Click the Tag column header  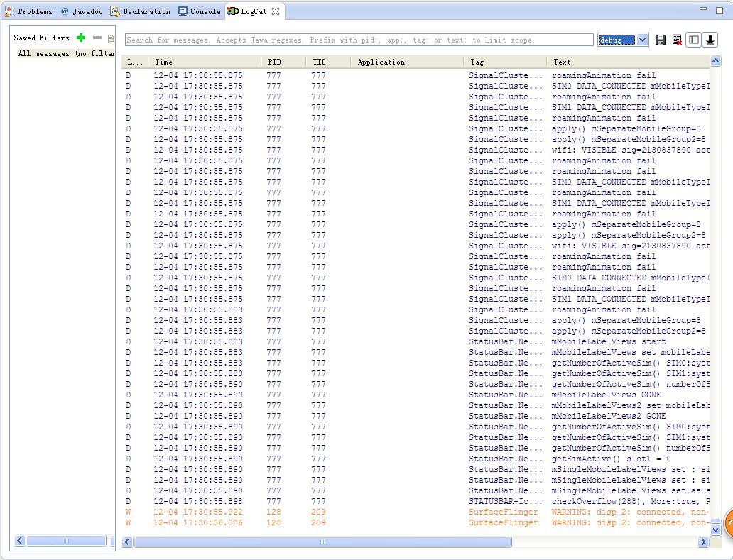[505, 62]
